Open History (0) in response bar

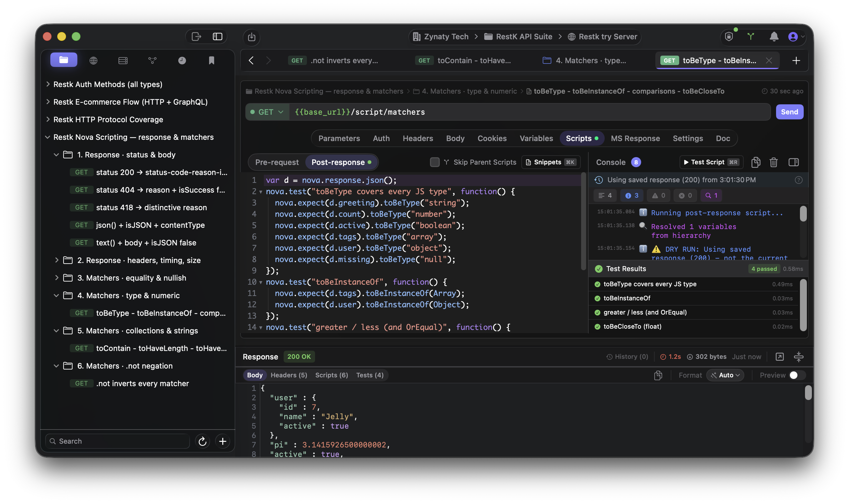tap(627, 357)
